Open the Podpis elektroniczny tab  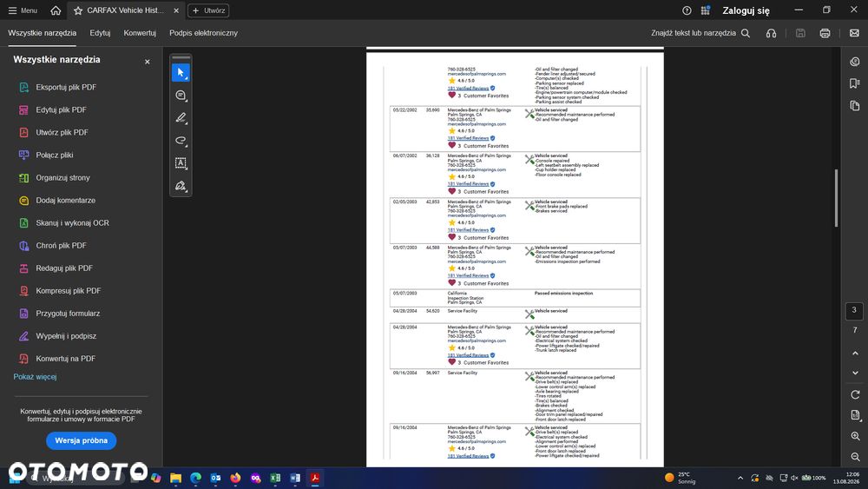203,33
